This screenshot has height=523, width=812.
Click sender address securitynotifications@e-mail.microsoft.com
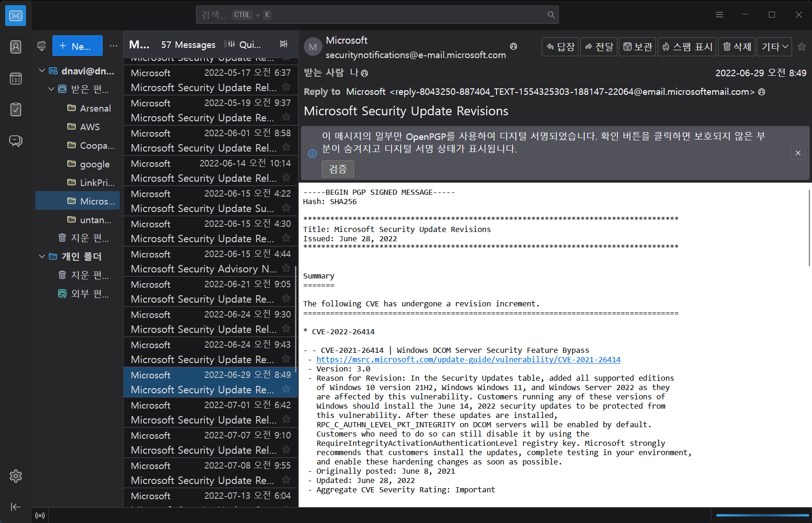416,55
